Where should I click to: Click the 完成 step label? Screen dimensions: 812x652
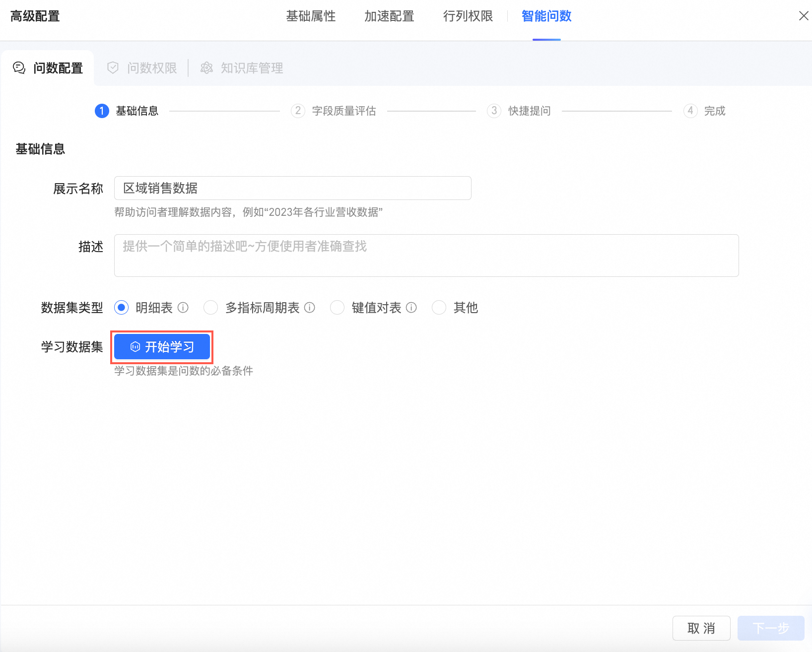715,111
